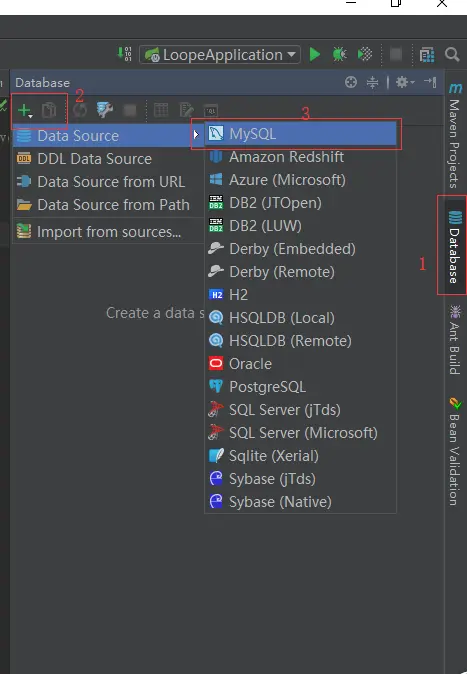Run with coverage icon
Screen dimensions: 467x674
365,54
